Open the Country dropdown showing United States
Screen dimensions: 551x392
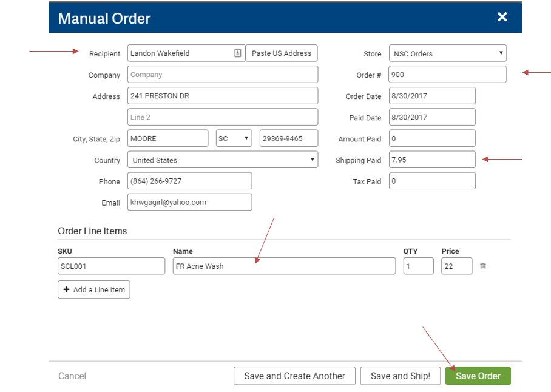(223, 160)
